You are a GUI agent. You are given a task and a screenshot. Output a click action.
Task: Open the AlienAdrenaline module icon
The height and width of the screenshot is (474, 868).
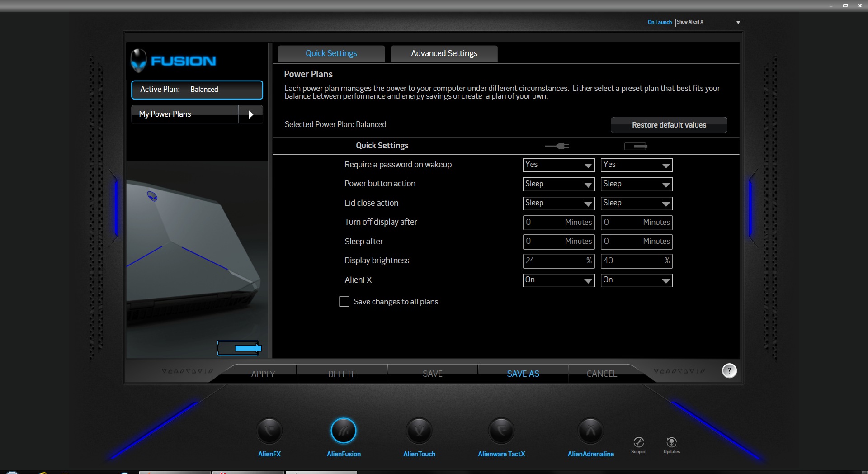(x=590, y=431)
